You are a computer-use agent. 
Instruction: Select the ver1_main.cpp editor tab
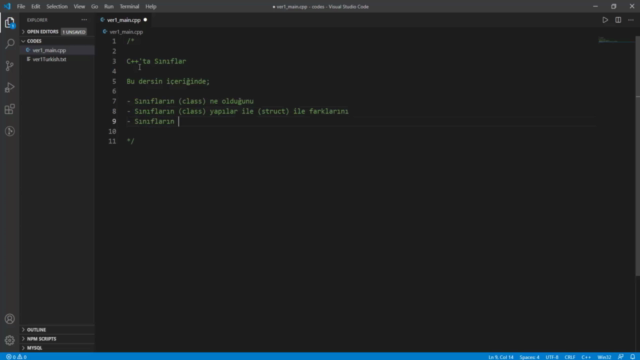[x=124, y=20]
